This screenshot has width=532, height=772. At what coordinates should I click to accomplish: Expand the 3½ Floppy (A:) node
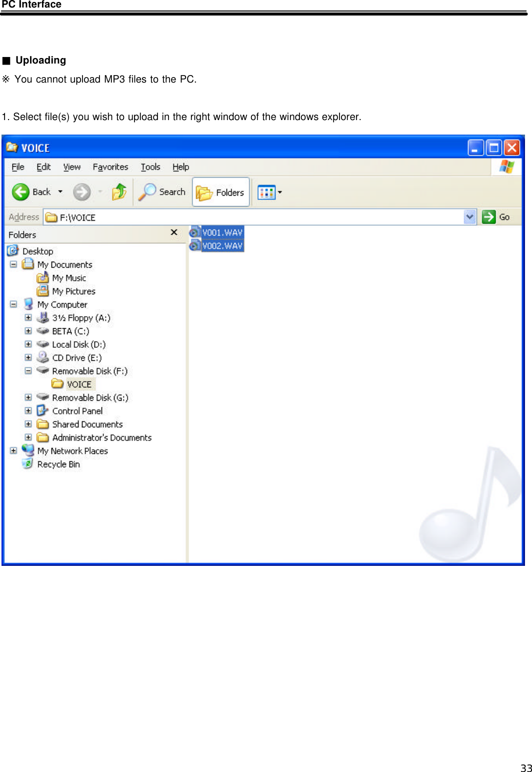pyautogui.click(x=28, y=318)
